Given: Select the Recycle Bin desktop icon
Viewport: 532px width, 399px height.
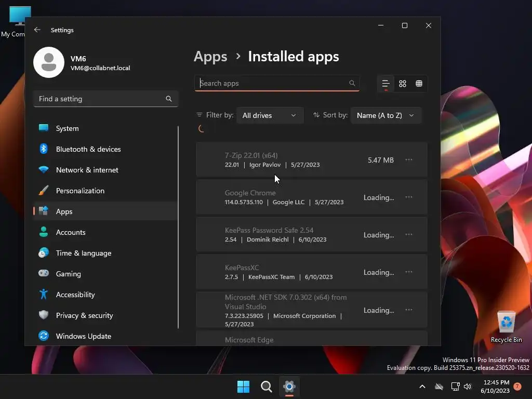Looking at the screenshot, I should click(x=506, y=327).
